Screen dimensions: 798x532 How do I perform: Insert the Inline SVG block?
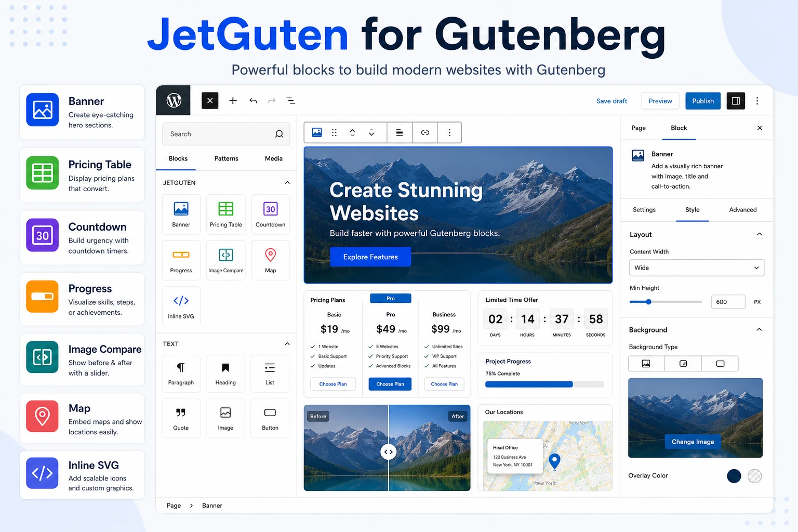point(181,306)
